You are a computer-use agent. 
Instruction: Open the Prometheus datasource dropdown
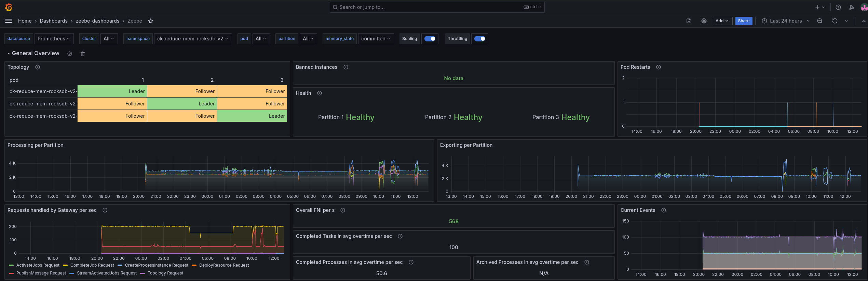click(54, 39)
